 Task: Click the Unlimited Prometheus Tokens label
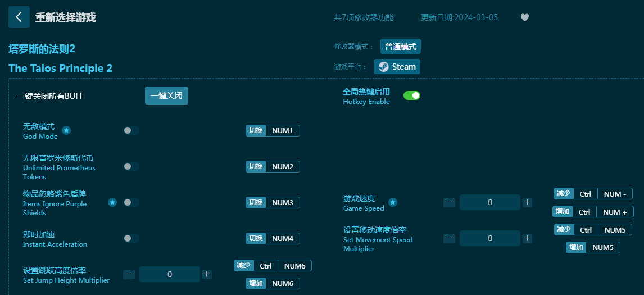pyautogui.click(x=59, y=172)
